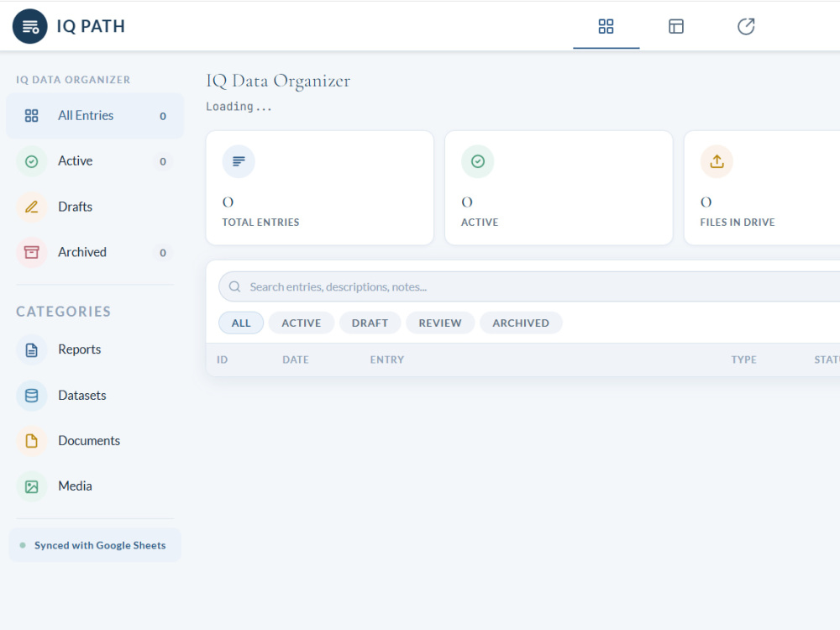Click the Datasets database icon
The height and width of the screenshot is (630, 840).
pos(32,396)
